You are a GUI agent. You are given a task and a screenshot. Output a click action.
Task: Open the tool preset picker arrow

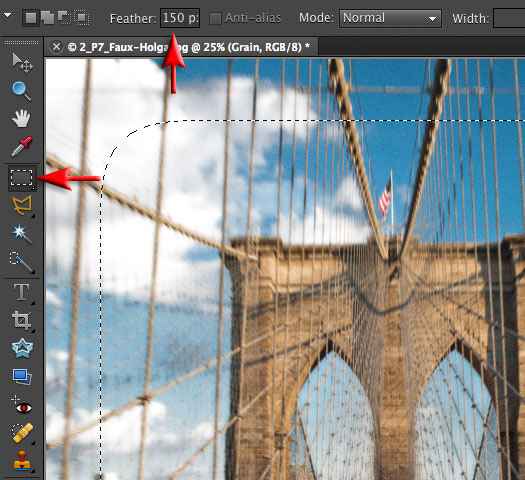[x=7, y=15]
